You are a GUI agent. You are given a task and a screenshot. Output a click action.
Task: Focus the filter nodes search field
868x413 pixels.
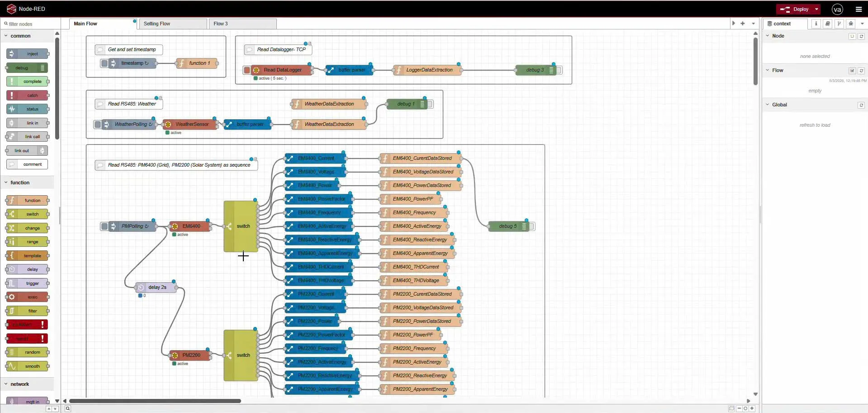[31, 24]
